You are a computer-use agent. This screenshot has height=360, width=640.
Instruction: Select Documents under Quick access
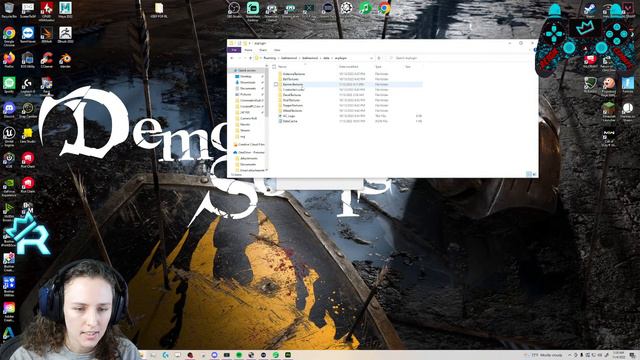[248, 88]
